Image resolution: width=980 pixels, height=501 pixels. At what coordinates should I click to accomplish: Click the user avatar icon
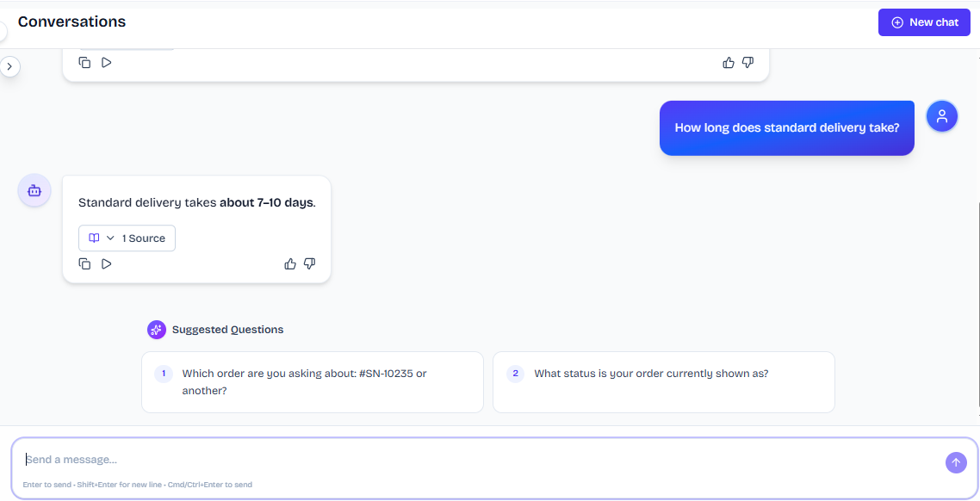point(942,116)
